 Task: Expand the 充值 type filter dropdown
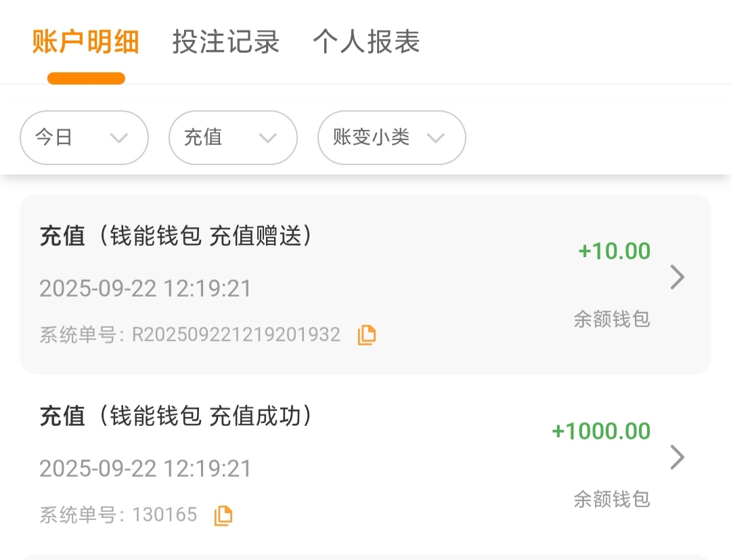233,137
